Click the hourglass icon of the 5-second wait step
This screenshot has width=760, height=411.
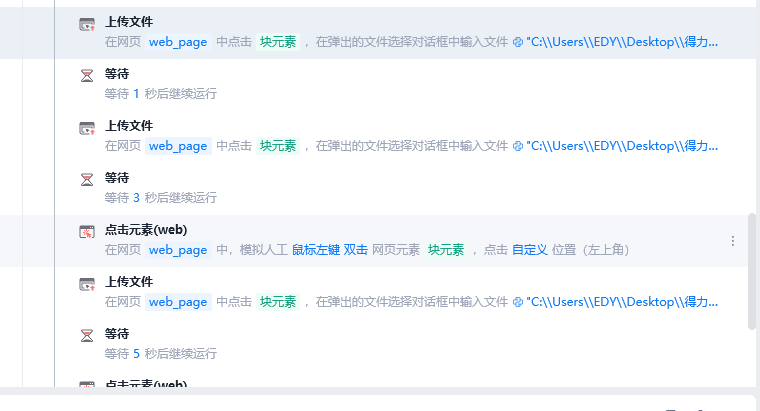point(87,336)
